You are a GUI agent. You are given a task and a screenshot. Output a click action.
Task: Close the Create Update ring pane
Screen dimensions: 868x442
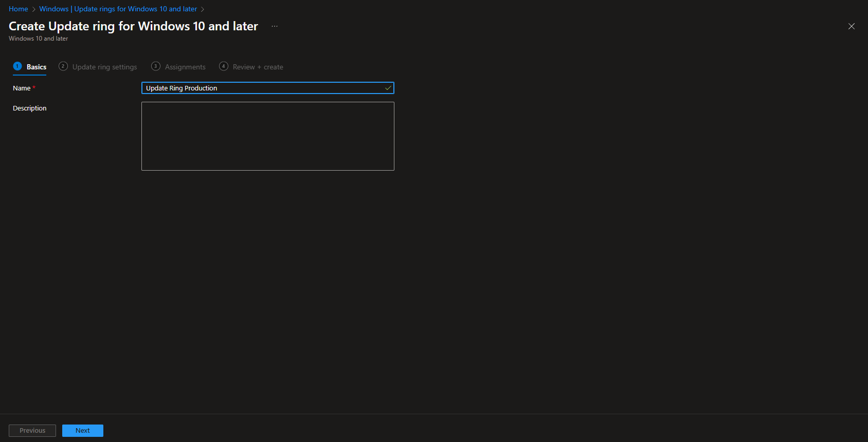coord(851,26)
